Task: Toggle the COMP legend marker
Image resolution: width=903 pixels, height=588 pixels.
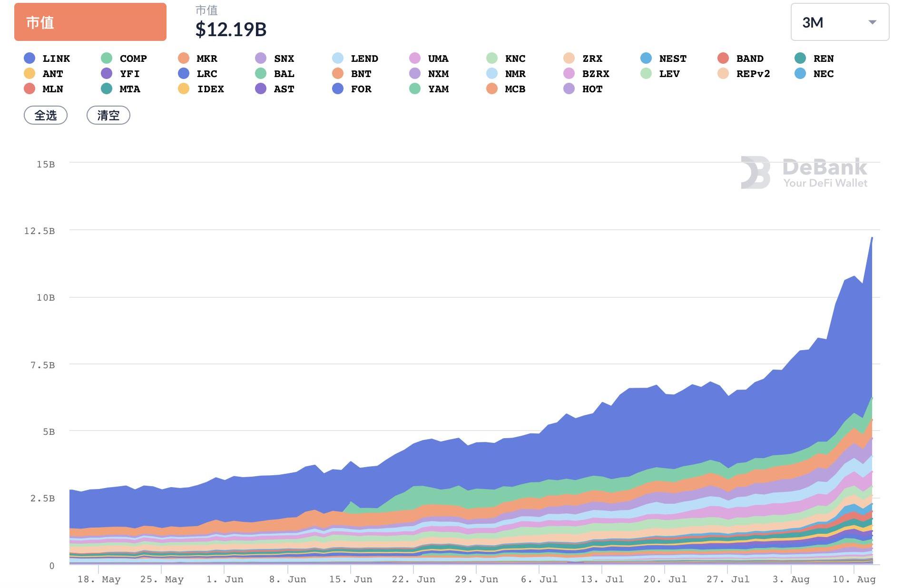Action: pyautogui.click(x=107, y=59)
